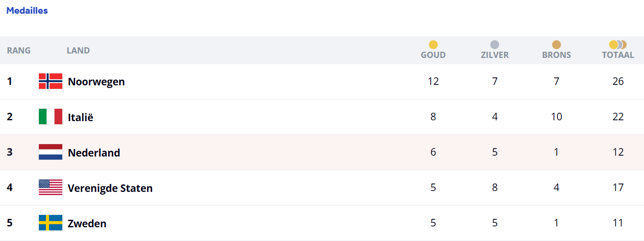Click the stacked total medals icon
The image size is (644, 241).
click(618, 45)
